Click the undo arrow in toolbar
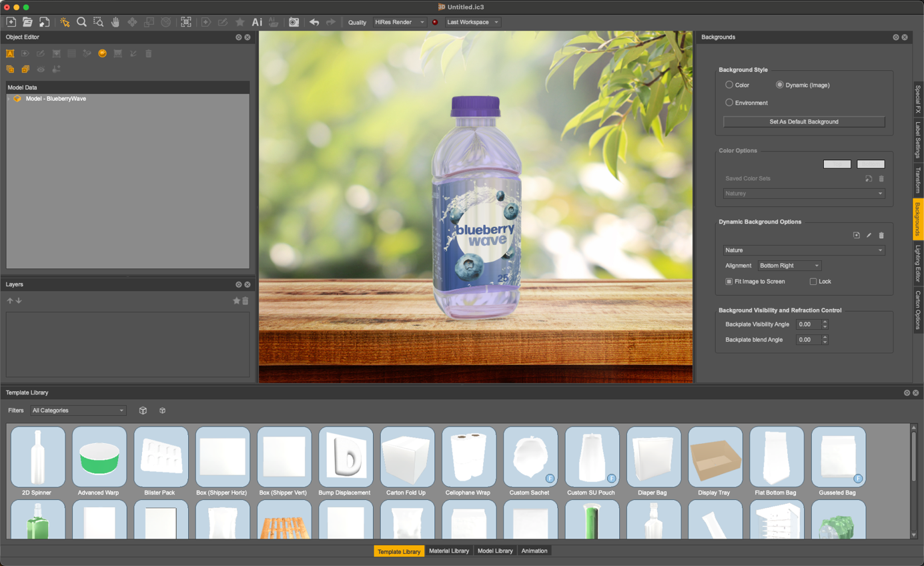The image size is (924, 566). click(314, 22)
